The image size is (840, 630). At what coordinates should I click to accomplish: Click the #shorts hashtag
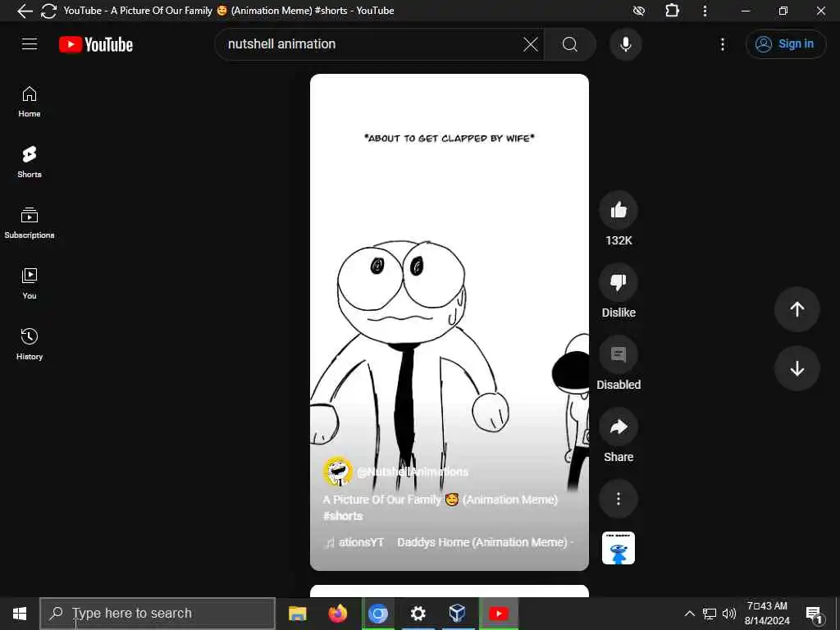pyautogui.click(x=343, y=516)
